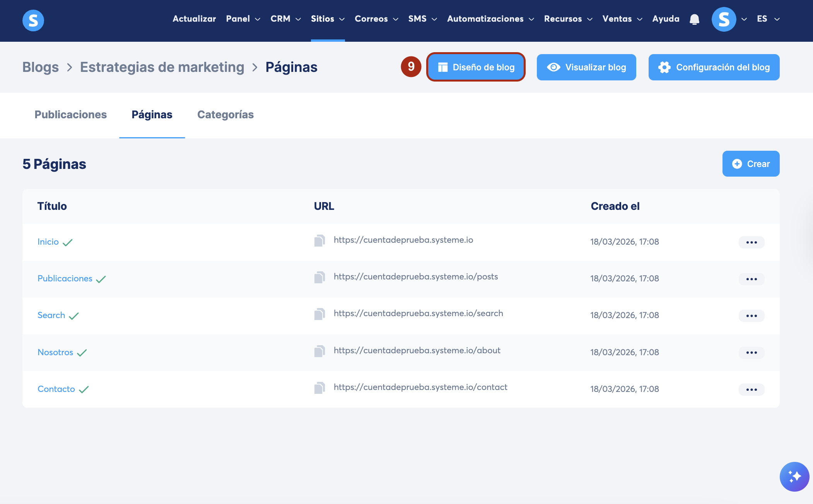The image size is (813, 504).
Task: Click the systeme.io logo at top left
Action: coord(33,20)
